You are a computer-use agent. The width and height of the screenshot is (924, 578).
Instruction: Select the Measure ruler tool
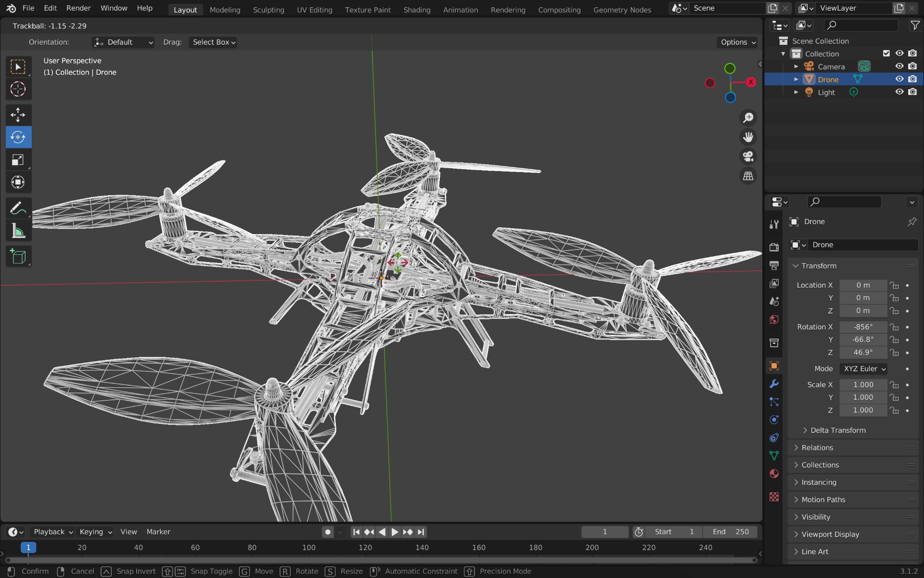coord(18,231)
